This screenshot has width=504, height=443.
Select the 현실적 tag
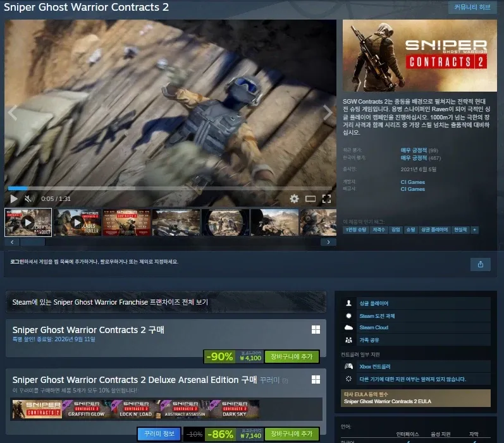pyautogui.click(x=460, y=229)
